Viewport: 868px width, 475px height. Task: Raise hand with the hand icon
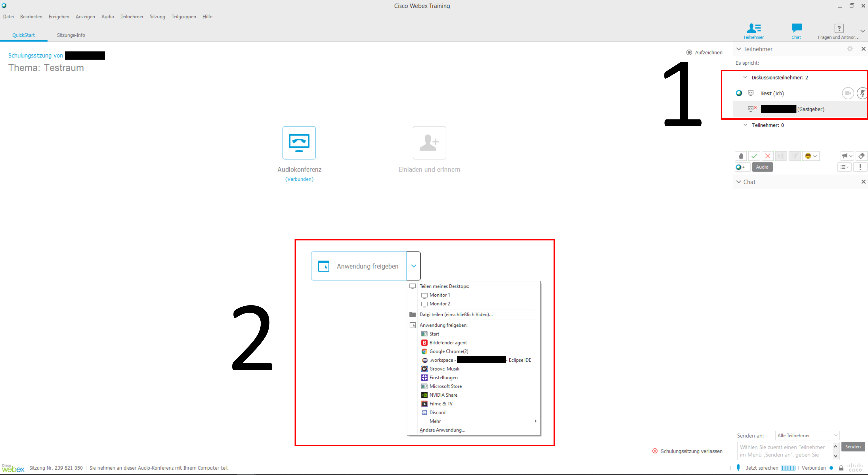(741, 156)
